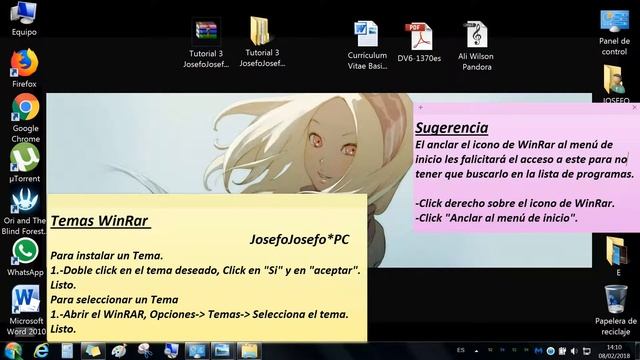Open the computer monitor taskbar icon before the blue windows

[x=171, y=351]
